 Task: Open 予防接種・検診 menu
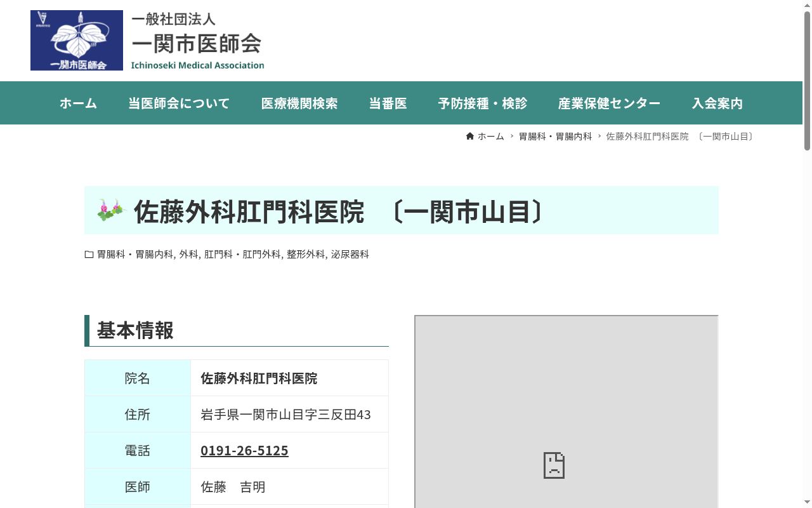click(483, 103)
